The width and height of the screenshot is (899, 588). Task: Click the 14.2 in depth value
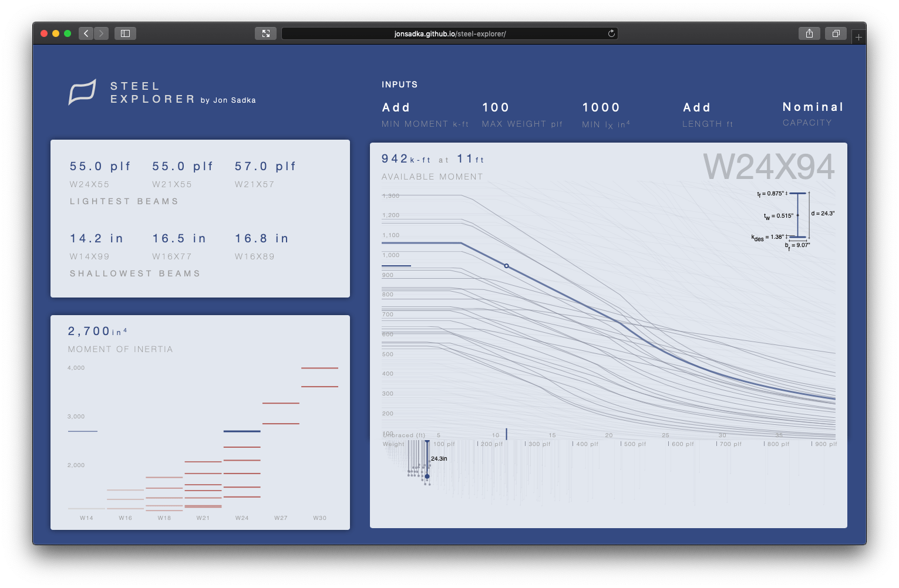[97, 239]
